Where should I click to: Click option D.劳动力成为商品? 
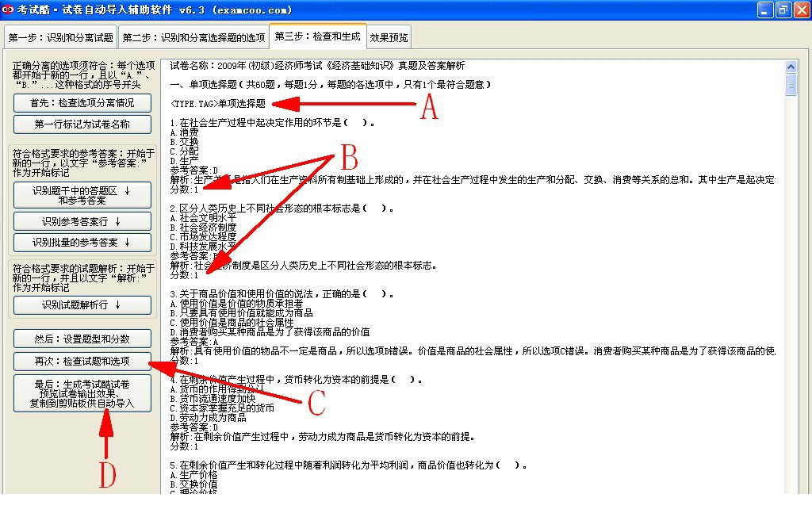coord(209,418)
